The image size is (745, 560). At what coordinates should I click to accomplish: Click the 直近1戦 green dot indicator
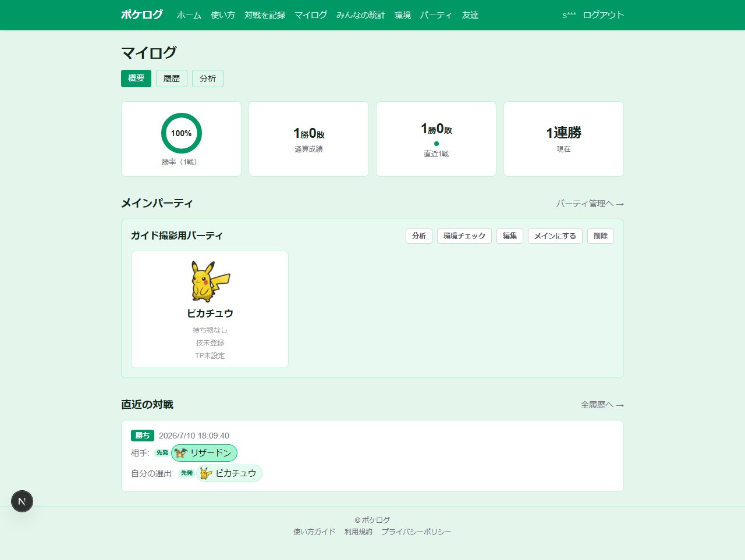[437, 144]
